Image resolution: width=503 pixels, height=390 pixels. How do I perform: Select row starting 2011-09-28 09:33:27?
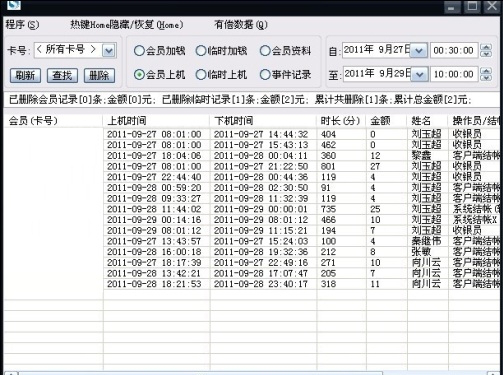pyautogui.click(x=252, y=199)
